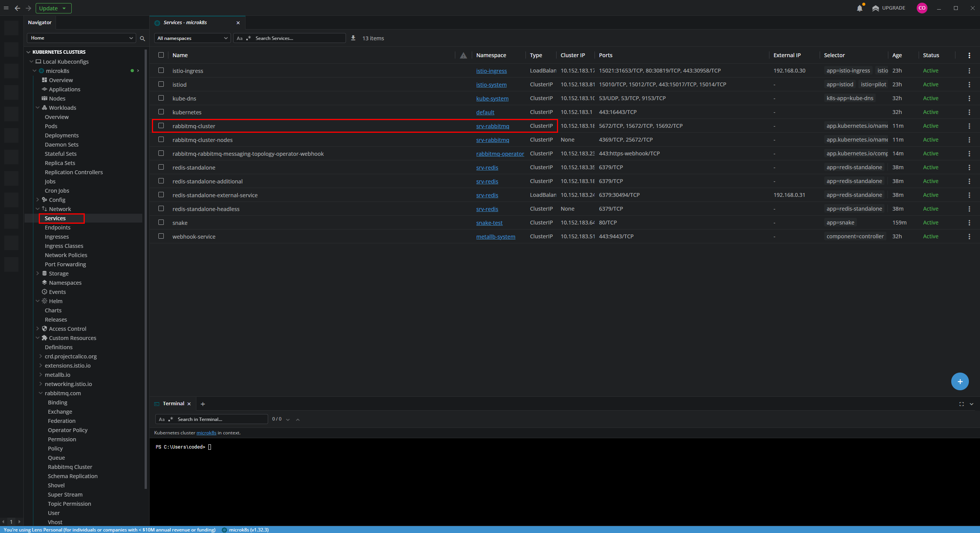Download services list with download icon
The width and height of the screenshot is (980, 533).
click(x=353, y=38)
